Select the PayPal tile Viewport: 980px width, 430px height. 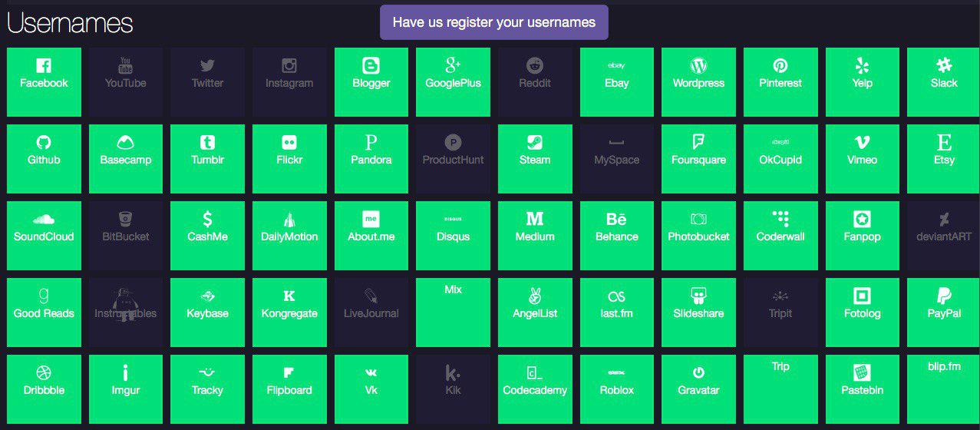[944, 313]
